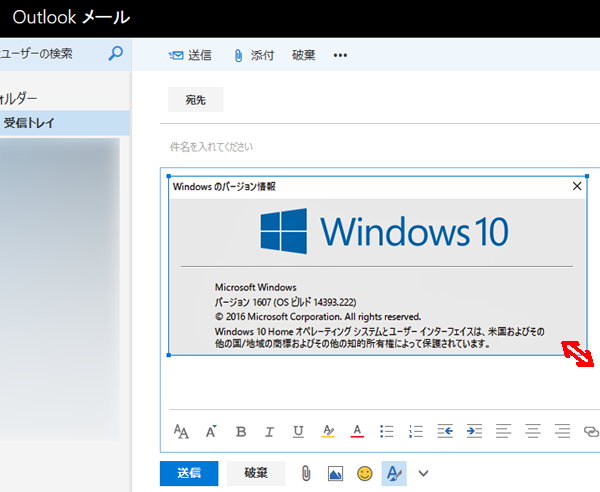Increase the paragraph indent
The width and height of the screenshot is (600, 492).
click(474, 431)
